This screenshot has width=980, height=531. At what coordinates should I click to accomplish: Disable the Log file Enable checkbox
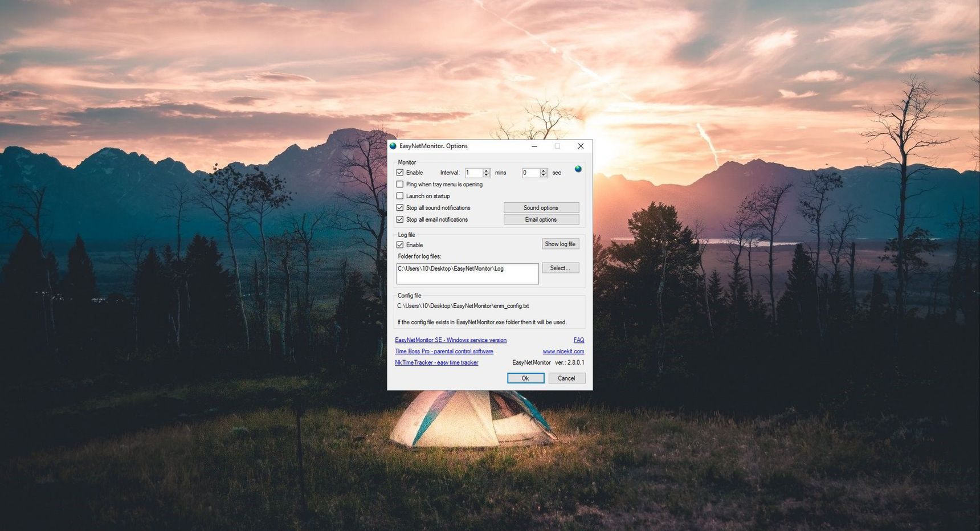click(400, 245)
